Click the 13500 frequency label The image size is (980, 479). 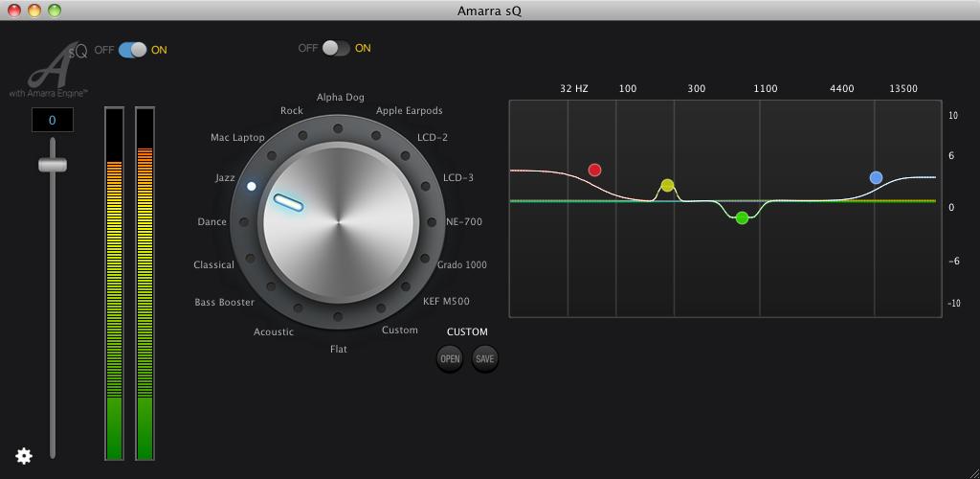(903, 89)
